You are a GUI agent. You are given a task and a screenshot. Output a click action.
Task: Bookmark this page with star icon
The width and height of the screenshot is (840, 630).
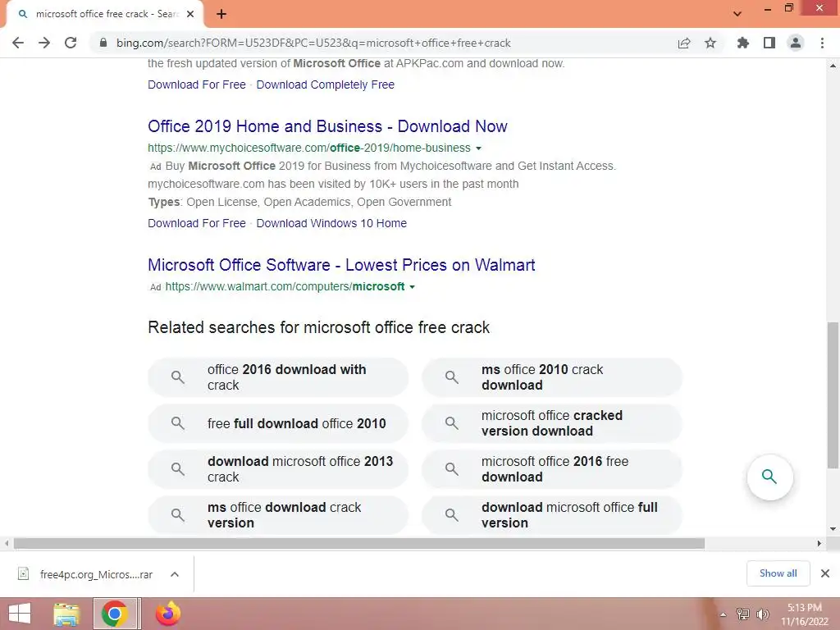pyautogui.click(x=710, y=43)
